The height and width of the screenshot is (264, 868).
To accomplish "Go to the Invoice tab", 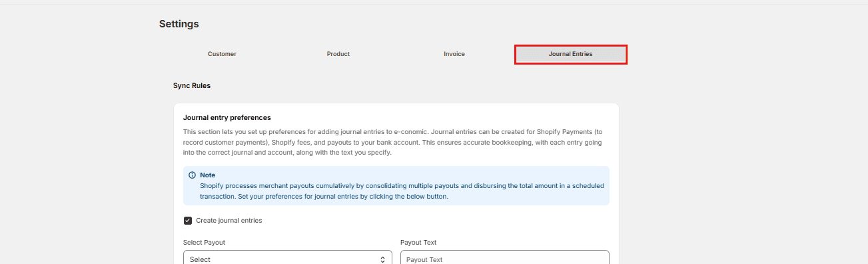I will (x=454, y=54).
